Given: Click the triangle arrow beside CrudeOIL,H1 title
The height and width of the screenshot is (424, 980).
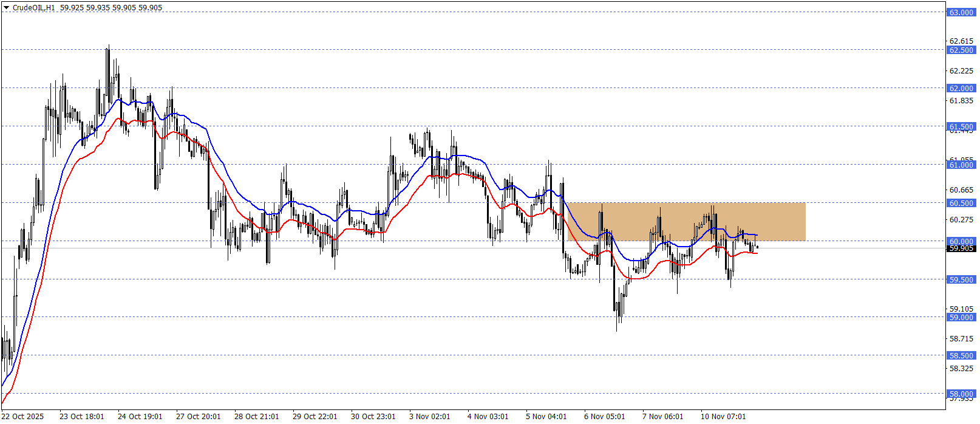Looking at the screenshot, I should [7, 8].
